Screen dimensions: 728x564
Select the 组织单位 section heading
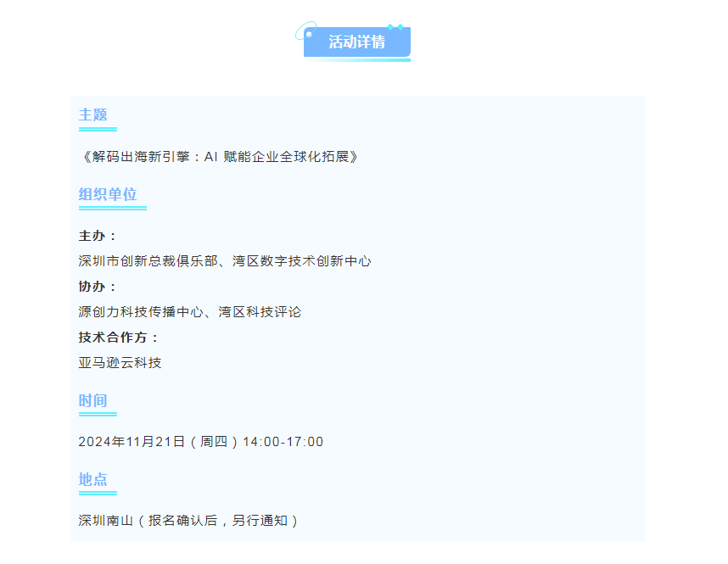pyautogui.click(x=108, y=194)
